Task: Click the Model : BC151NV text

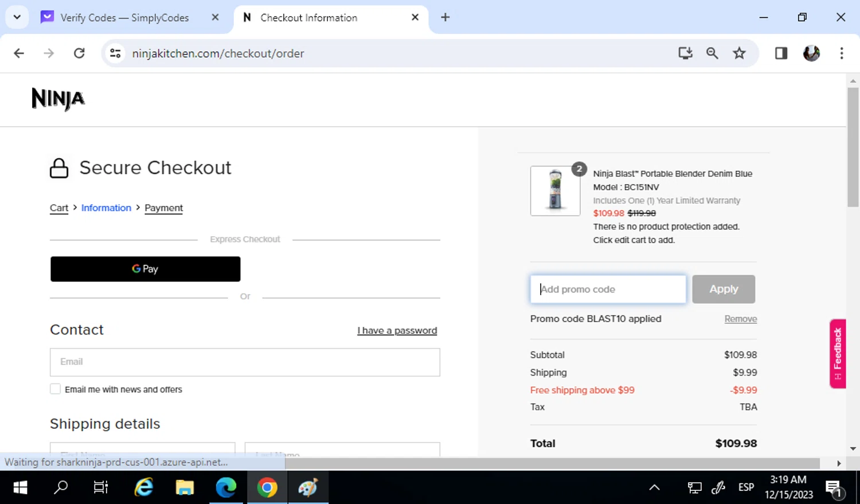Action: coord(626,187)
